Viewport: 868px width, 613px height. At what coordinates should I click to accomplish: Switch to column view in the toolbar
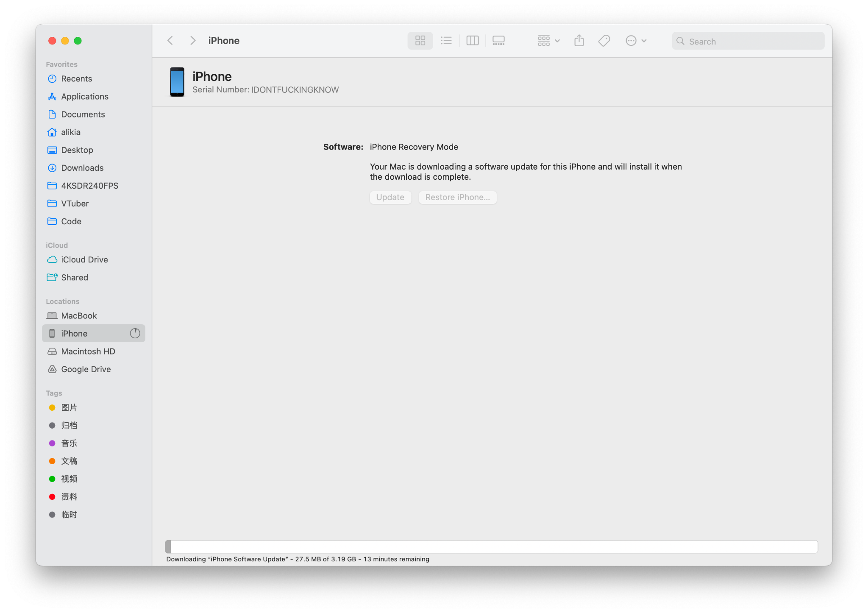(472, 40)
